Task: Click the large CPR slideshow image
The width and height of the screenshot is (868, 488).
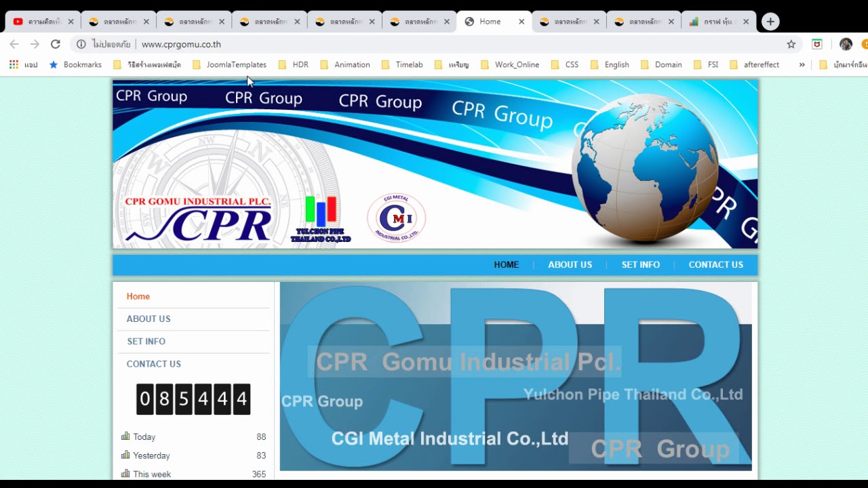Action: pyautogui.click(x=515, y=376)
